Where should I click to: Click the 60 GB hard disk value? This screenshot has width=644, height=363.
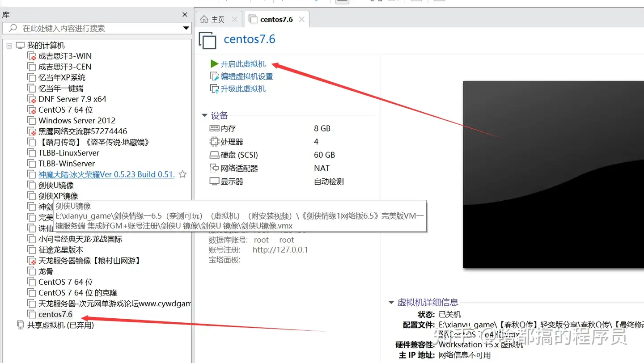[x=324, y=155]
